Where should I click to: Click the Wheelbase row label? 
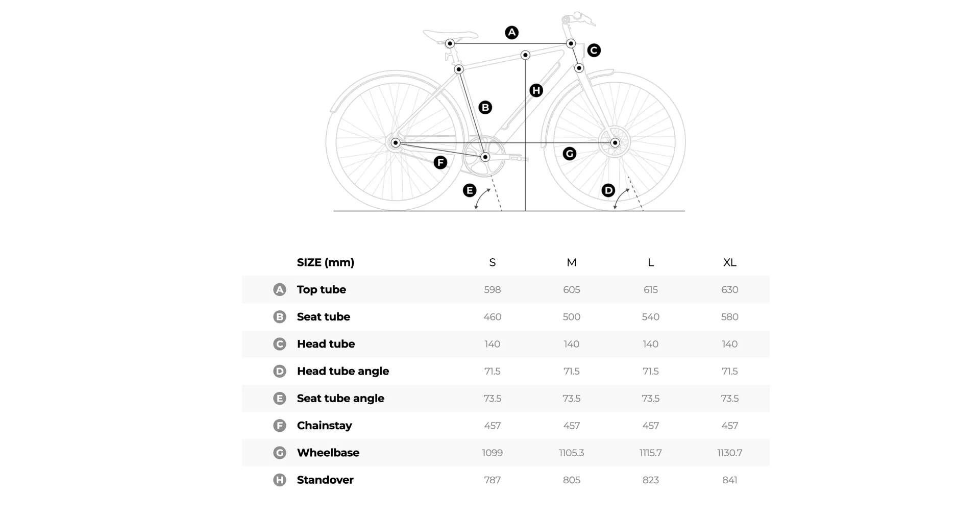tap(328, 453)
